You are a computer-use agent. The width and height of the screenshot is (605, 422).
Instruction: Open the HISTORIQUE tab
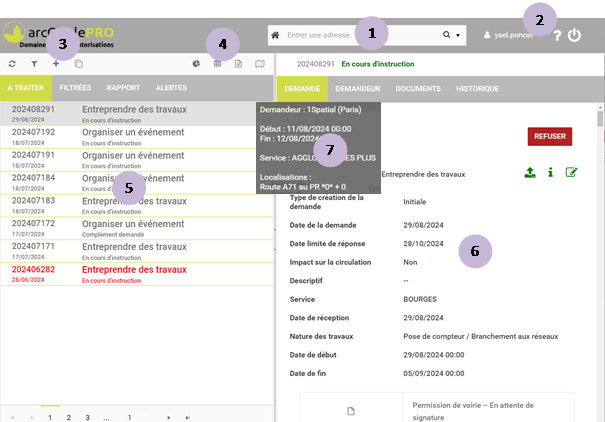coord(477,88)
